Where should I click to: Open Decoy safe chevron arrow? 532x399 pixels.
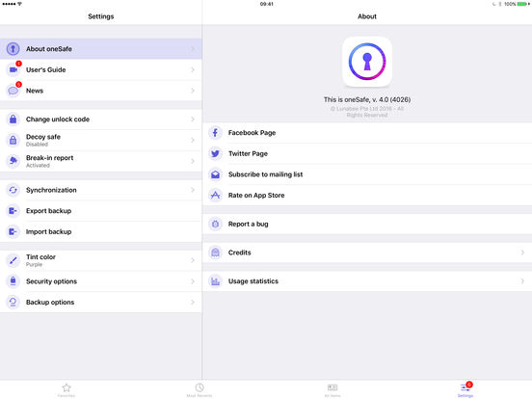click(193, 140)
